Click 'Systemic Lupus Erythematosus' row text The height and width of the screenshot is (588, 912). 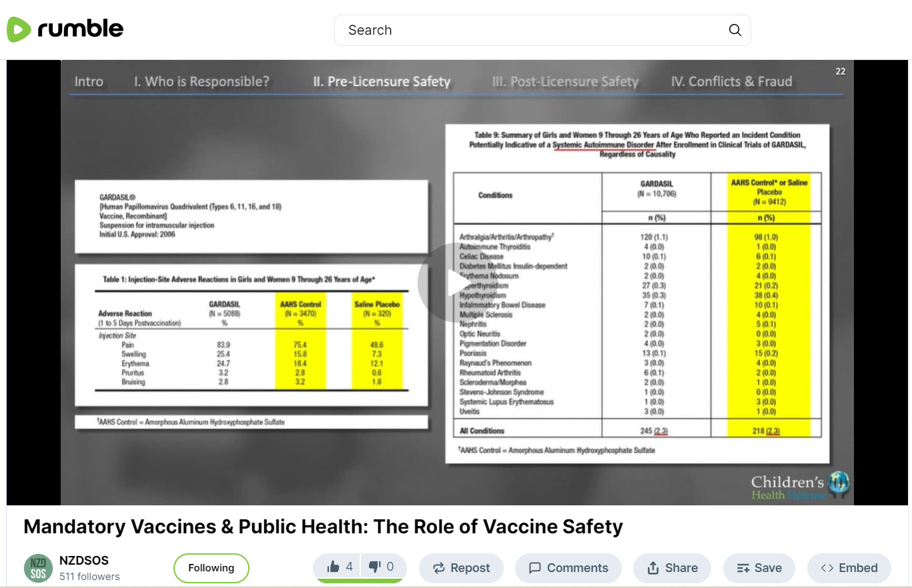507,402
